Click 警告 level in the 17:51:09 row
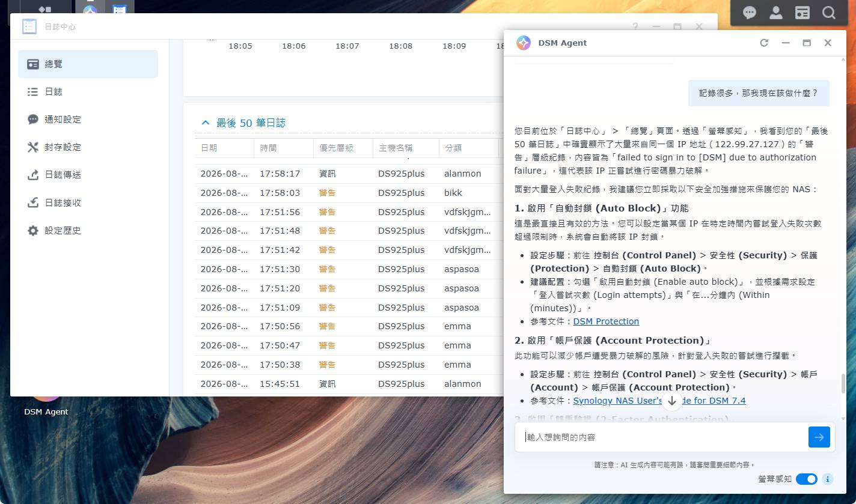 328,308
